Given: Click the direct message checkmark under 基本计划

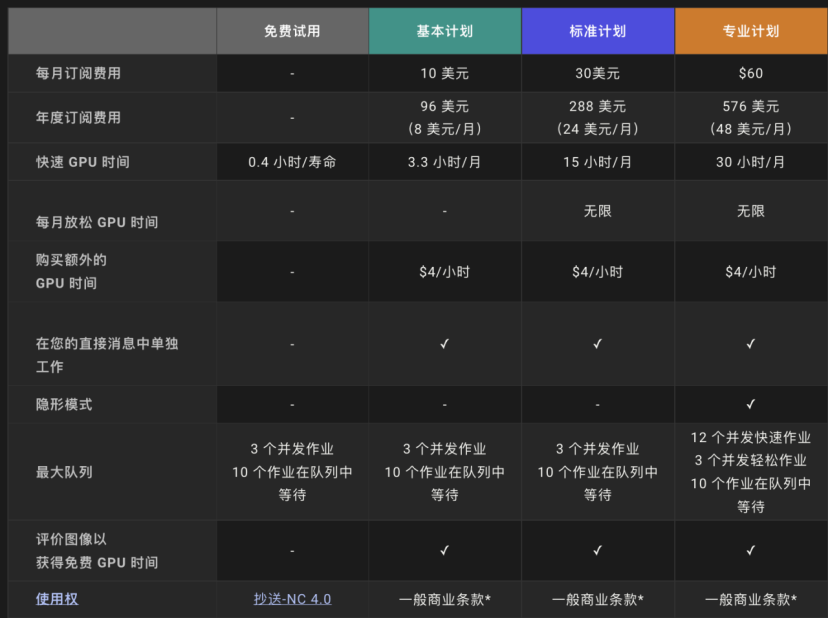Looking at the screenshot, I should 445,344.
